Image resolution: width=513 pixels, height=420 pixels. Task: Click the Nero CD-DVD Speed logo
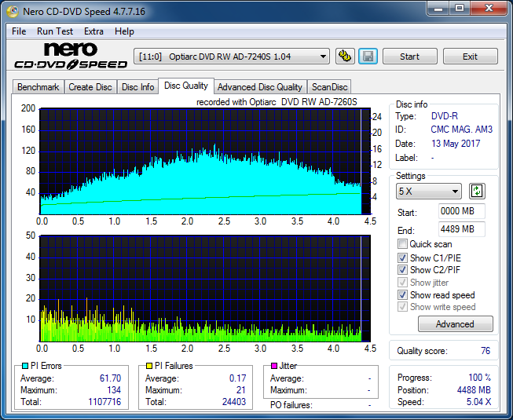point(71,56)
